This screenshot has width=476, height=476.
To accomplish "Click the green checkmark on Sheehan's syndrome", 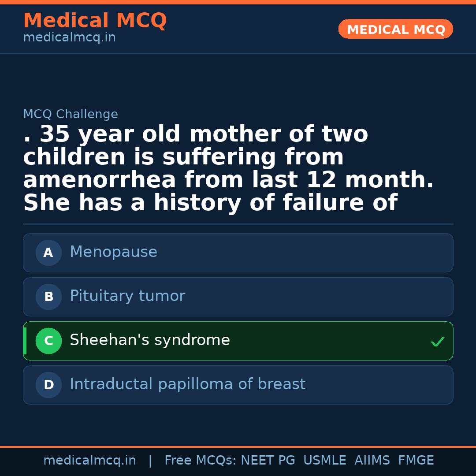I will pos(437,341).
